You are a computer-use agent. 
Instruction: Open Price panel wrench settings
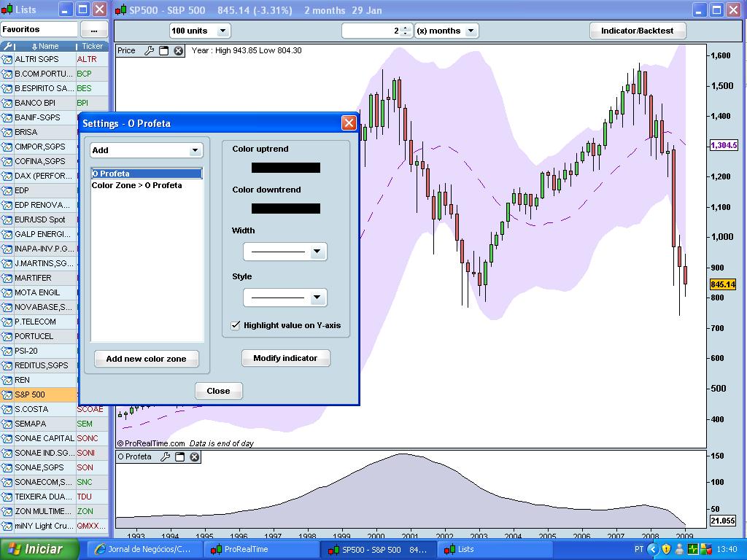click(x=150, y=51)
